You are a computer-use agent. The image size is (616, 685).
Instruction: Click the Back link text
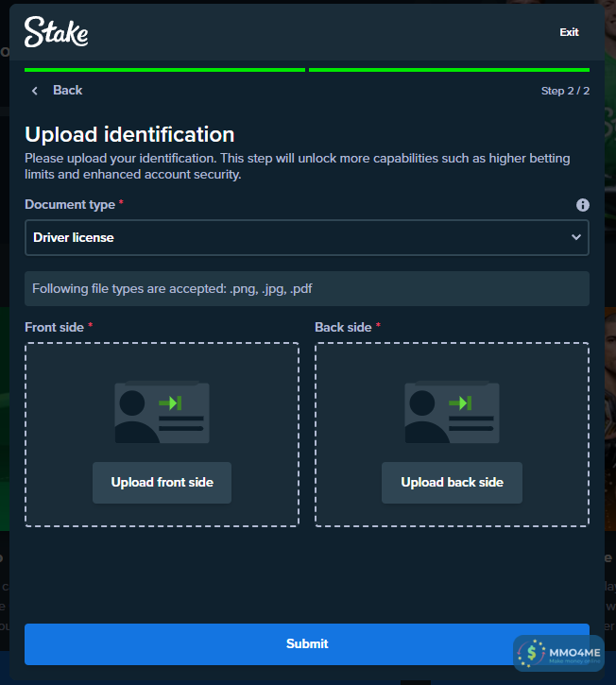click(67, 91)
